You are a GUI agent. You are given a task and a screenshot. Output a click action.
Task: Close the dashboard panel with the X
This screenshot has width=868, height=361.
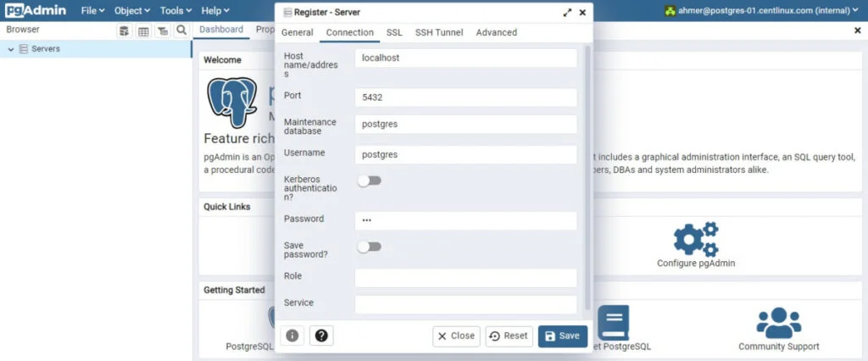[858, 31]
